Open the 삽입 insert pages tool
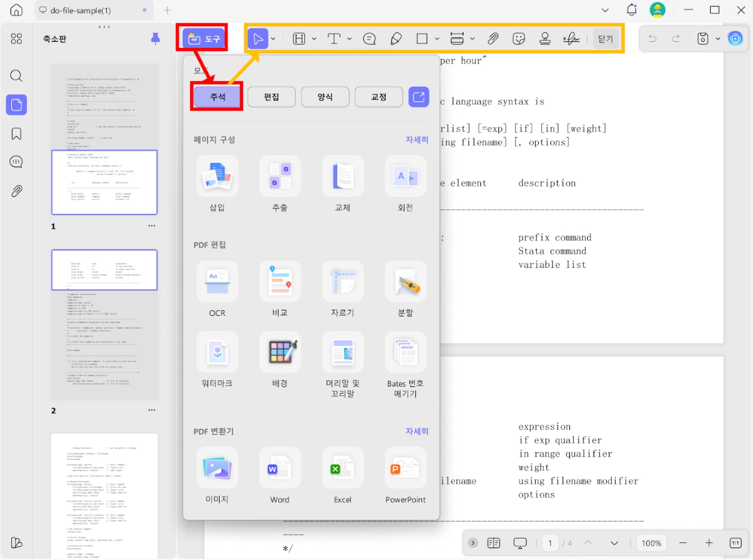The width and height of the screenshot is (753, 560). coord(217,184)
